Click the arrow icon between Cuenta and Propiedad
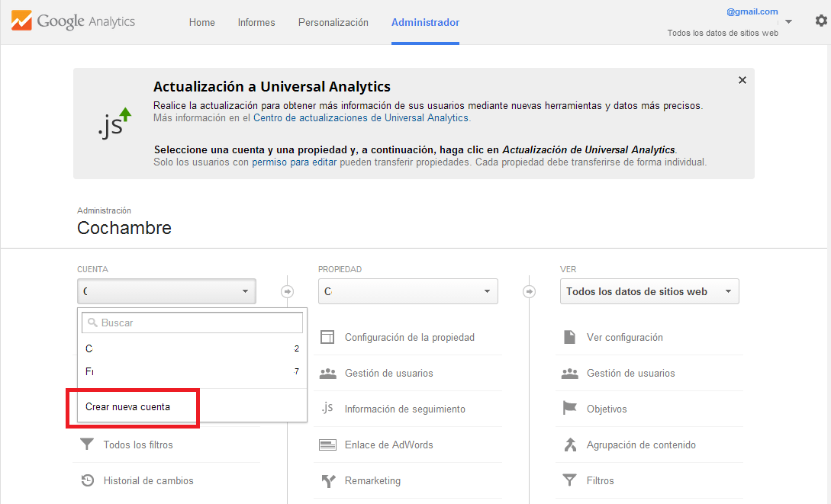This screenshot has height=504, width=831. pyautogui.click(x=287, y=291)
